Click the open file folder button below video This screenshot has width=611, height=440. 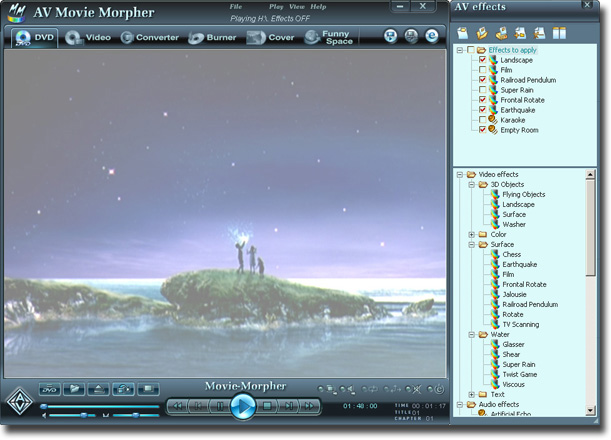[74, 389]
